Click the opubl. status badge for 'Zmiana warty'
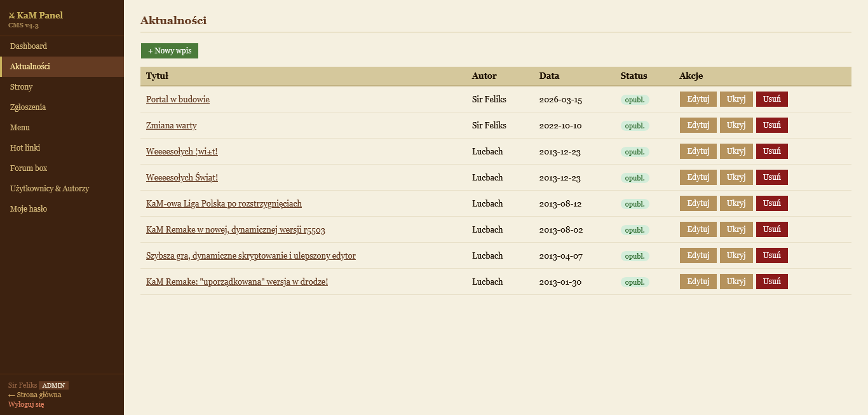This screenshot has width=868, height=415. 635,126
